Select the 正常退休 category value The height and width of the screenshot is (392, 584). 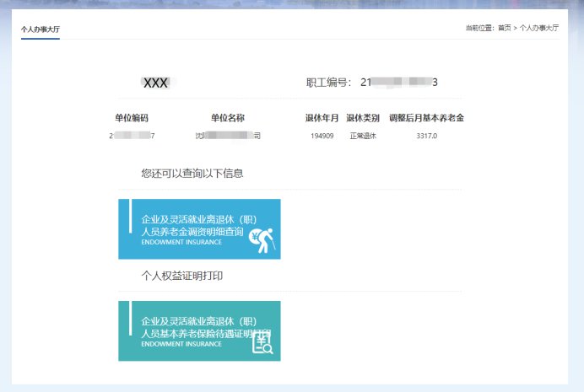(363, 136)
